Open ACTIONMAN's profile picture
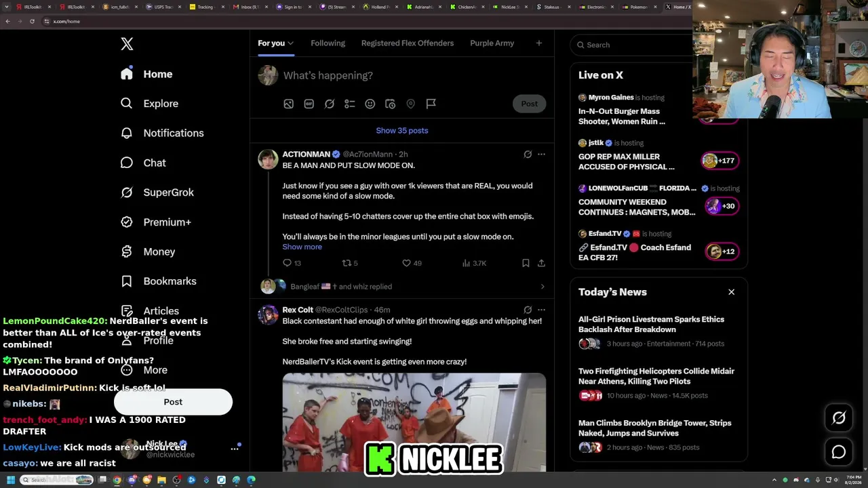The height and width of the screenshot is (488, 868). [x=268, y=159]
